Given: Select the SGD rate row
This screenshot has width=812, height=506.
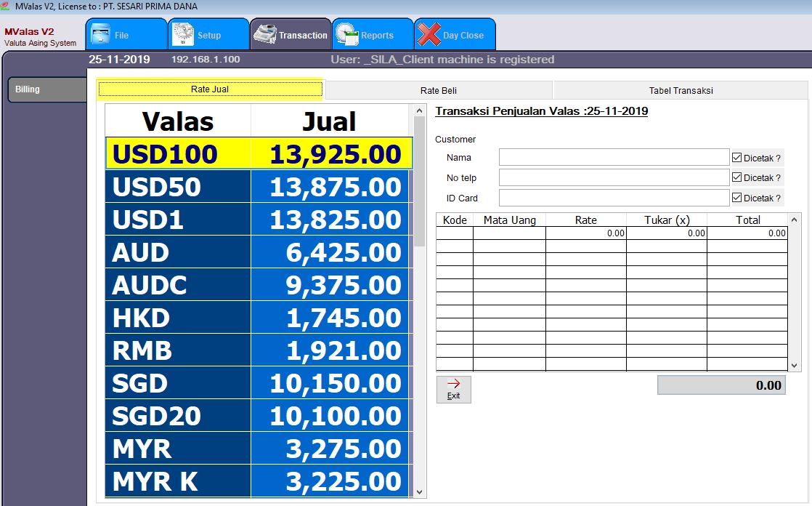Looking at the screenshot, I should (258, 383).
